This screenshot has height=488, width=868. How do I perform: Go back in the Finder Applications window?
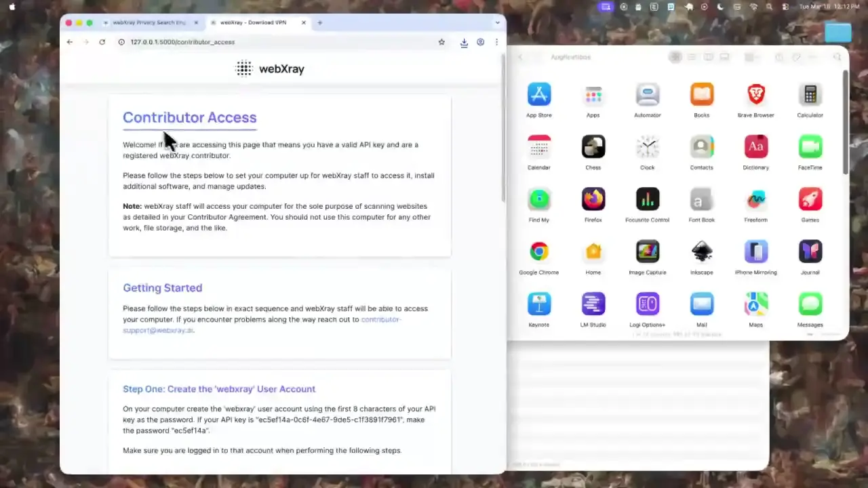tap(521, 57)
